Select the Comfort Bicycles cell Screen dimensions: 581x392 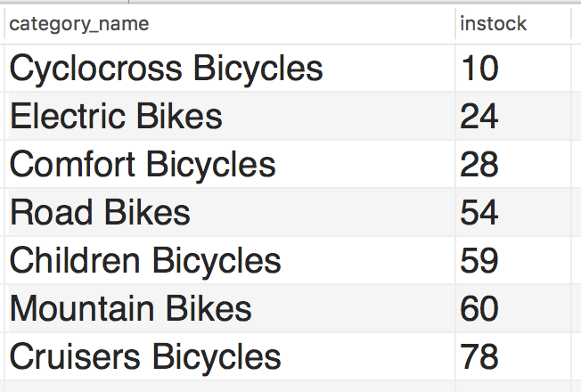pos(230,164)
